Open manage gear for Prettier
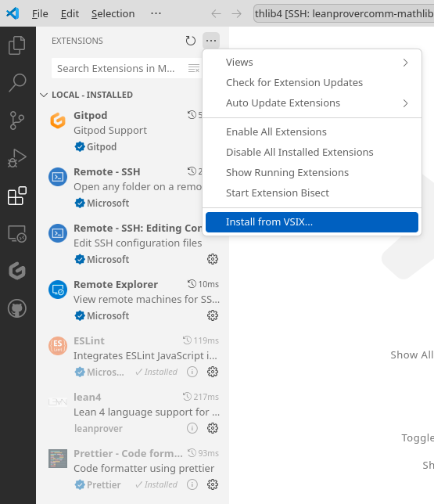 point(213,484)
